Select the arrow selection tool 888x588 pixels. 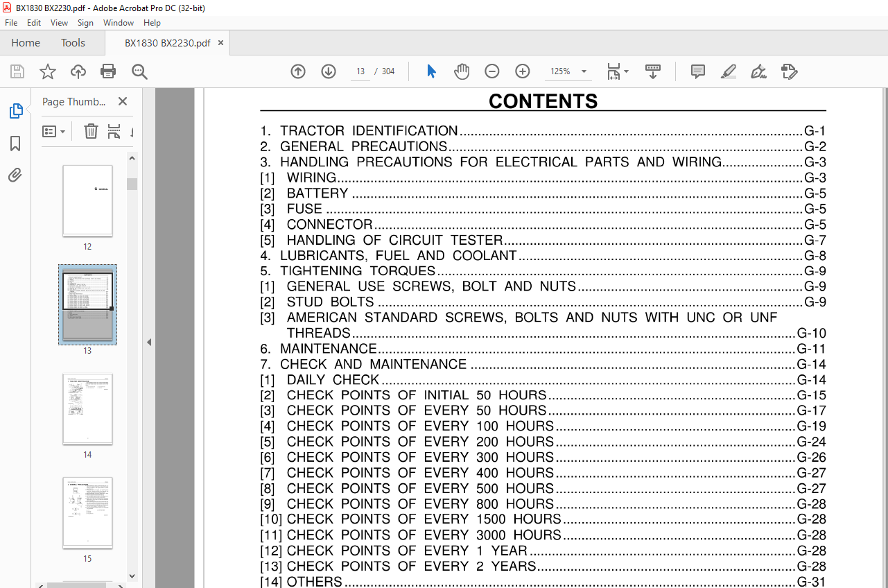(431, 71)
